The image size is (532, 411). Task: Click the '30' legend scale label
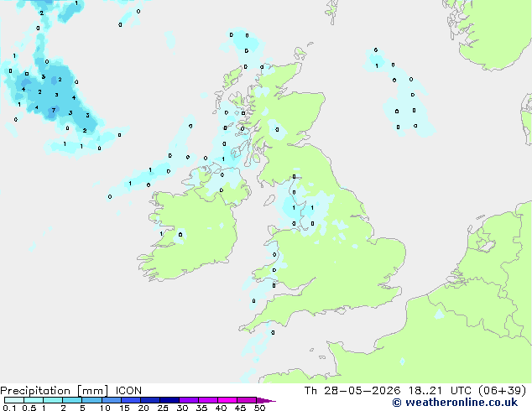click(183, 408)
